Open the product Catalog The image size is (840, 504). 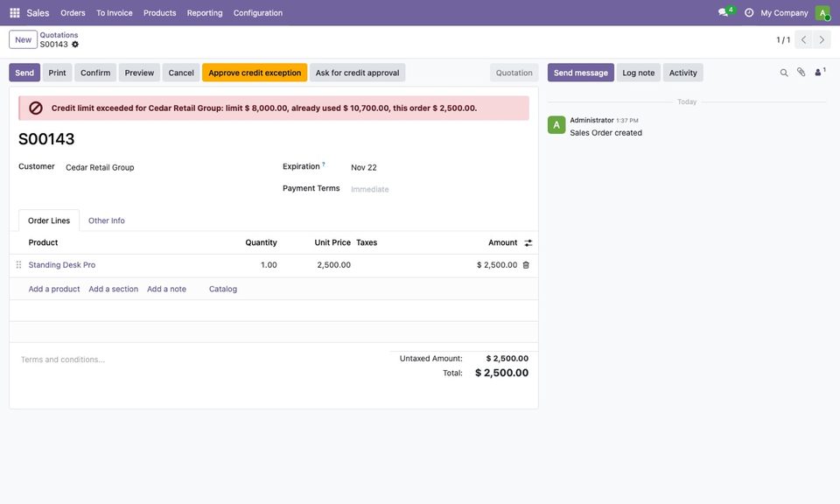223,289
